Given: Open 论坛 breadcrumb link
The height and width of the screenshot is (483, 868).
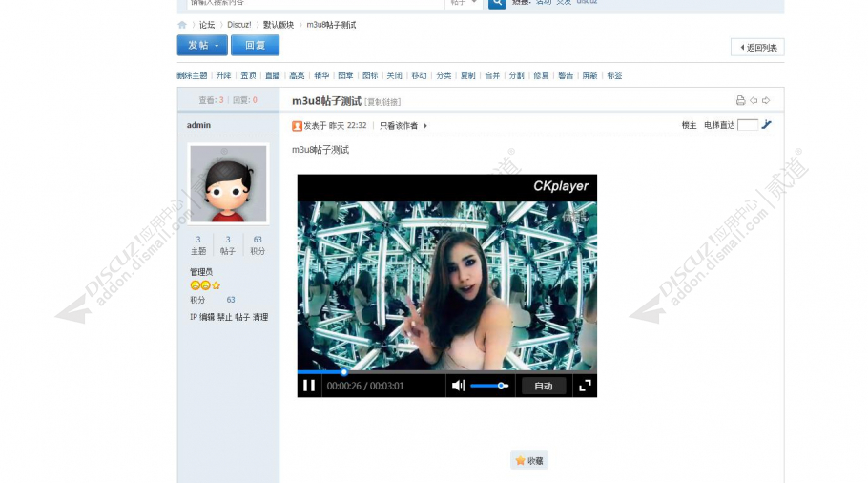Looking at the screenshot, I should coord(207,25).
